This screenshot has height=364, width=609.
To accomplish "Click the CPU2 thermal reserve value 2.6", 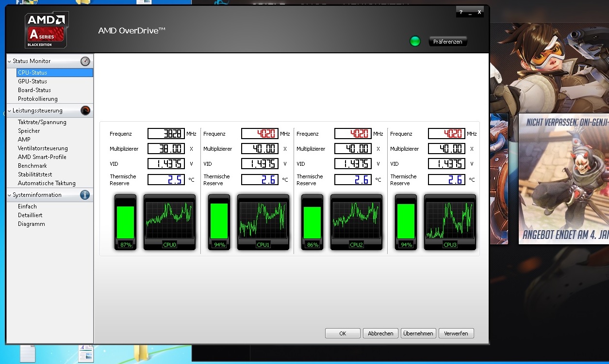I will (353, 180).
